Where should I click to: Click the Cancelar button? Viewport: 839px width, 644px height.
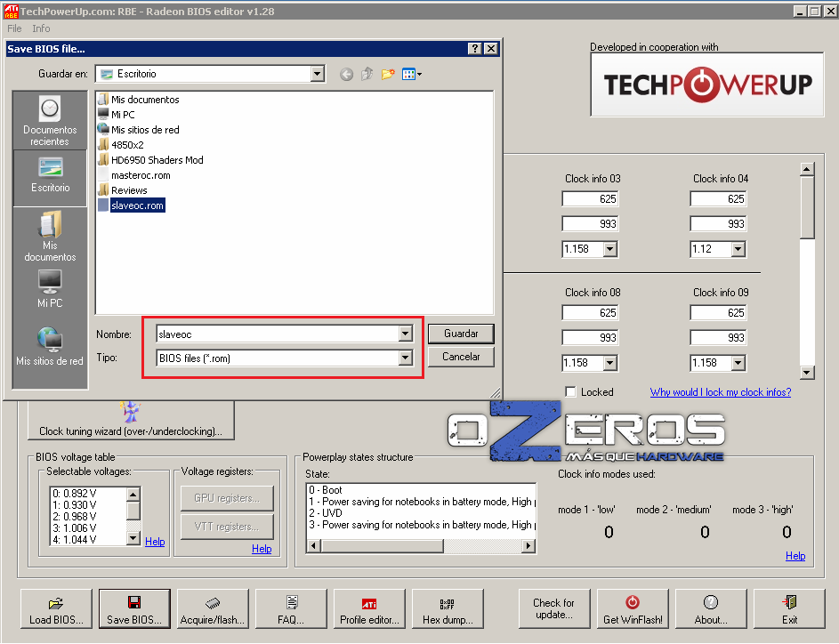tap(461, 356)
